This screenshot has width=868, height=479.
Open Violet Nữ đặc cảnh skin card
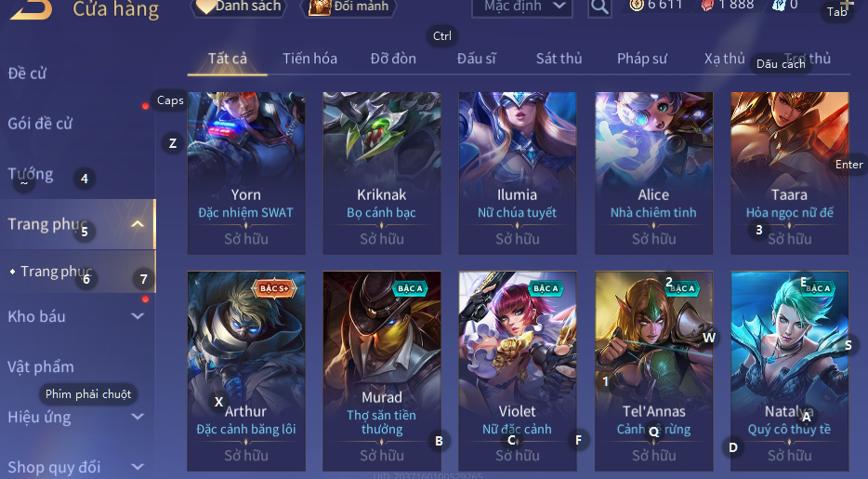click(517, 371)
